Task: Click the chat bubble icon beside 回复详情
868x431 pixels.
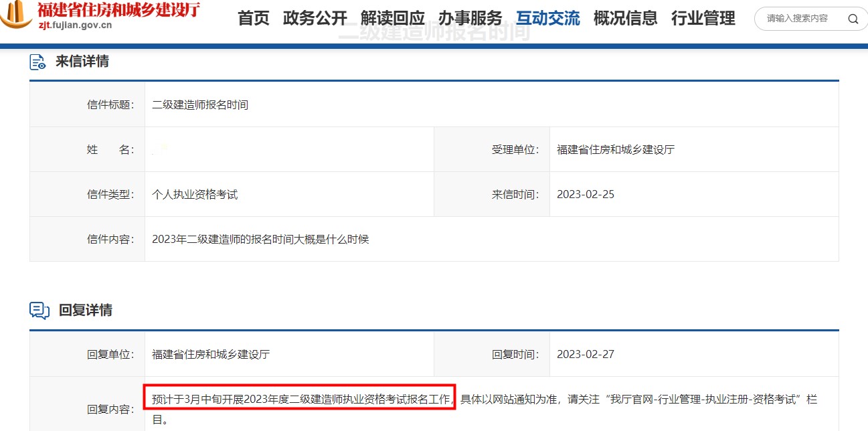Action: click(38, 310)
